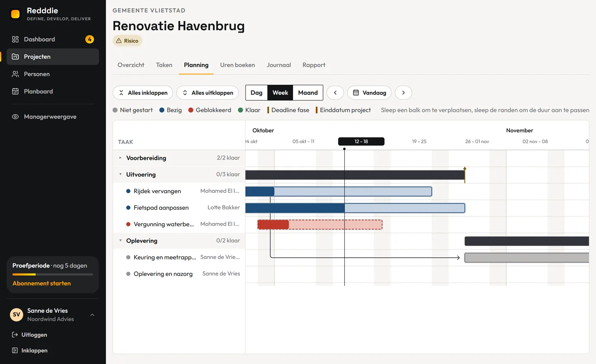Click the dashboard notification badge showing 4
Screen dimensions: 596x364
(89, 39)
